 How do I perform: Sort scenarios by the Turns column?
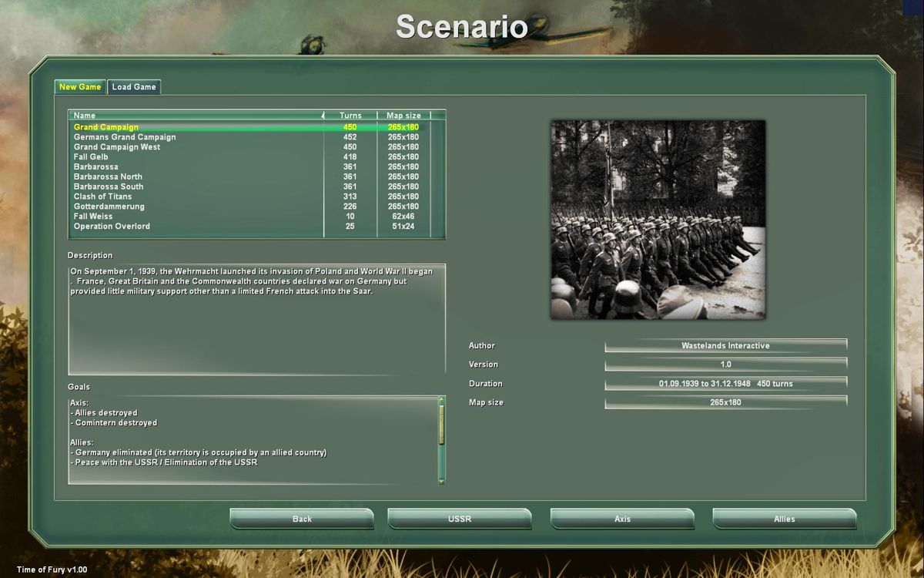pyautogui.click(x=350, y=115)
